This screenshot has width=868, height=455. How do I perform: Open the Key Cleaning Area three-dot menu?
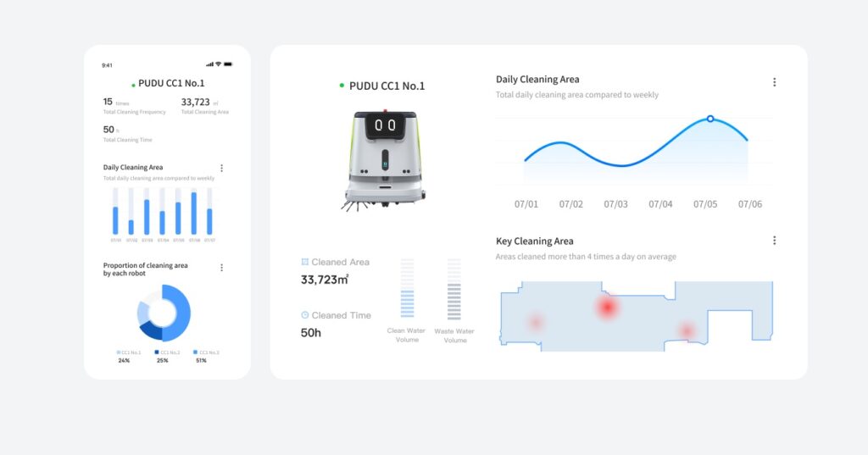(x=774, y=241)
